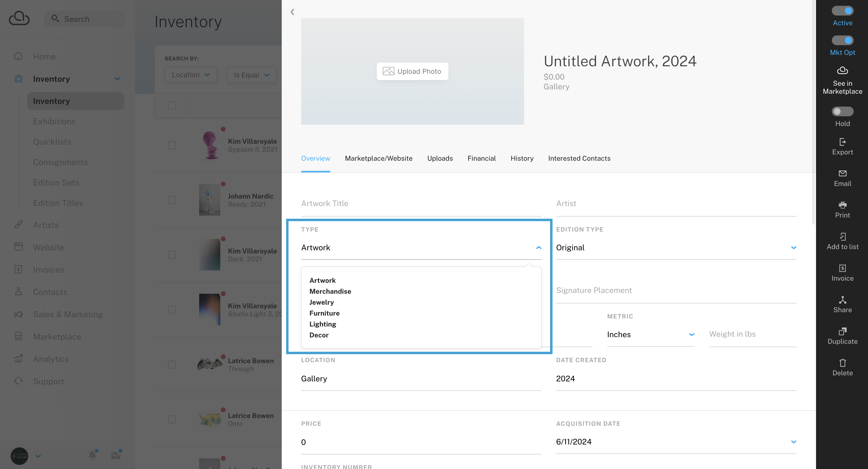Enable the Hold toggle

[843, 111]
